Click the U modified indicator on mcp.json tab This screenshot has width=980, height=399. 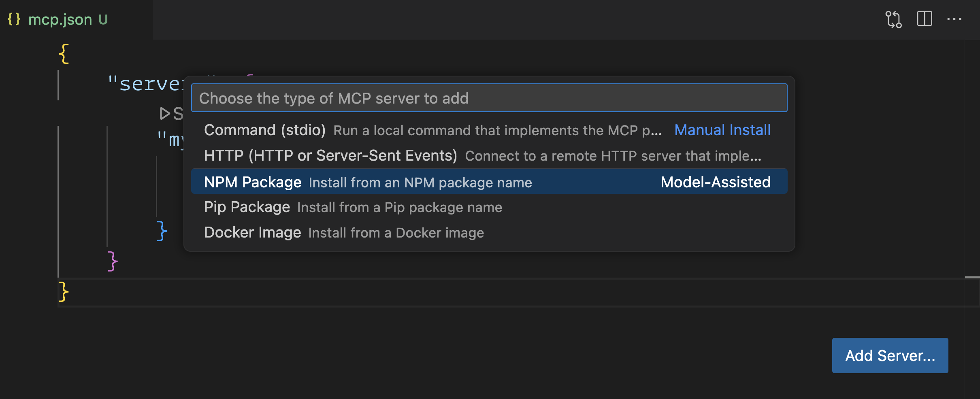click(x=104, y=19)
